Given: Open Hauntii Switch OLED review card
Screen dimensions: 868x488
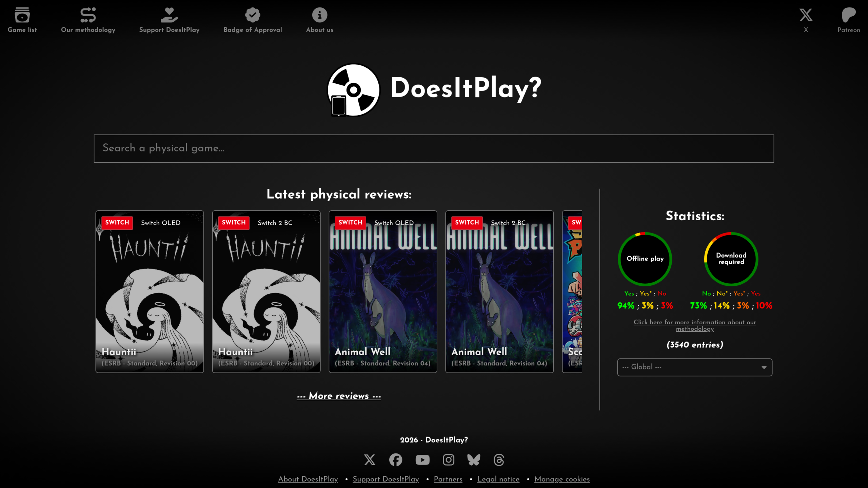Looking at the screenshot, I should (150, 292).
